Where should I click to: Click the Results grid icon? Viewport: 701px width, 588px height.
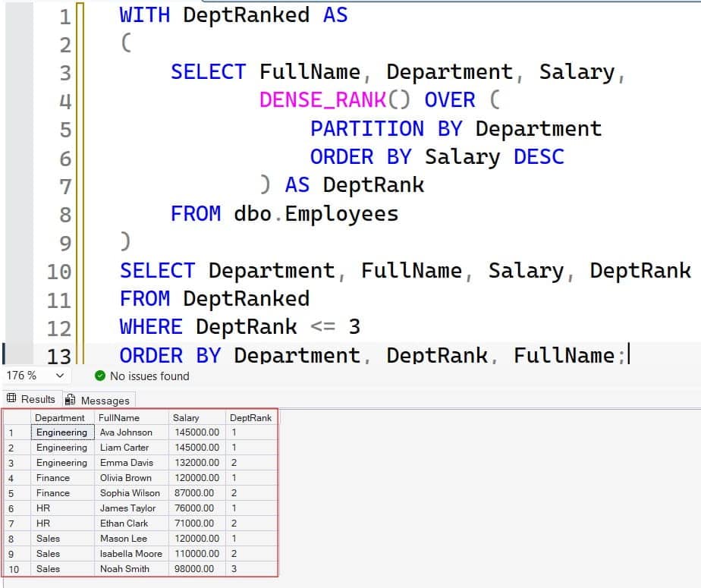click(x=11, y=398)
